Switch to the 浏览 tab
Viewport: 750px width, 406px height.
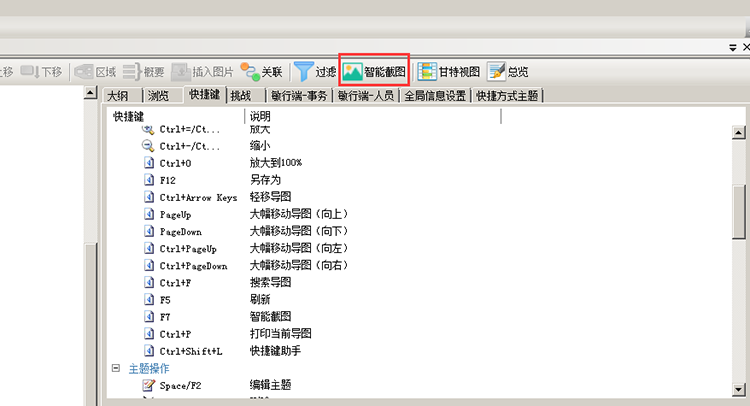pos(158,96)
